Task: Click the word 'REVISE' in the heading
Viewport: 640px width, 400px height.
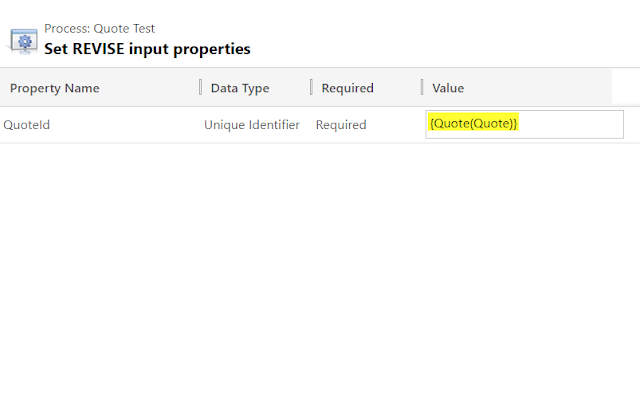Action: (x=98, y=49)
